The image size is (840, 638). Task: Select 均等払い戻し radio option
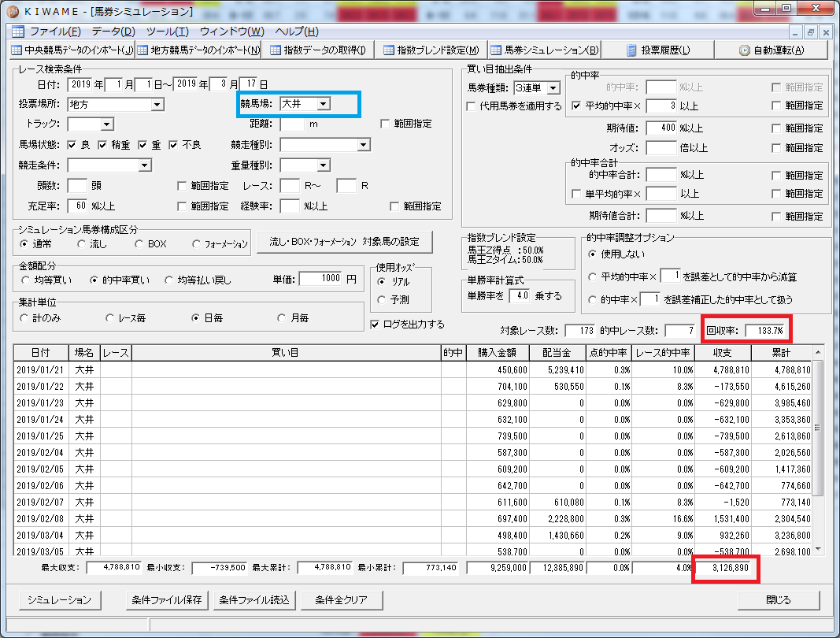[168, 280]
